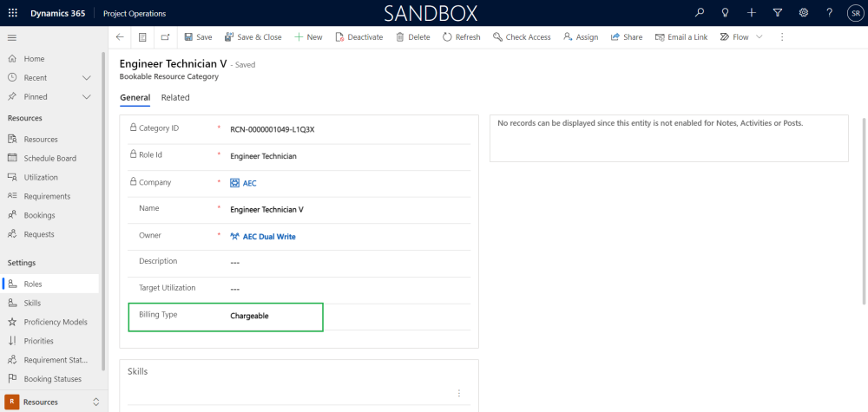The image size is (868, 412).
Task: Click Save & Close in the command bar
Action: pyautogui.click(x=253, y=37)
